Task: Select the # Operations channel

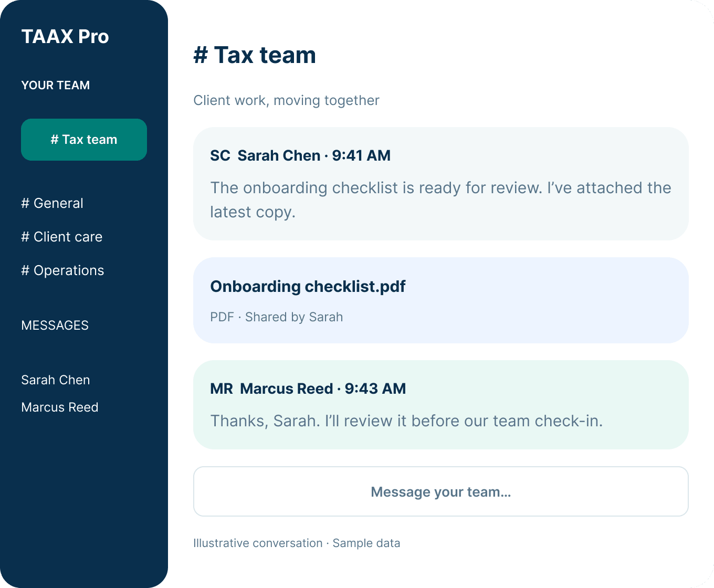Action: click(x=63, y=270)
